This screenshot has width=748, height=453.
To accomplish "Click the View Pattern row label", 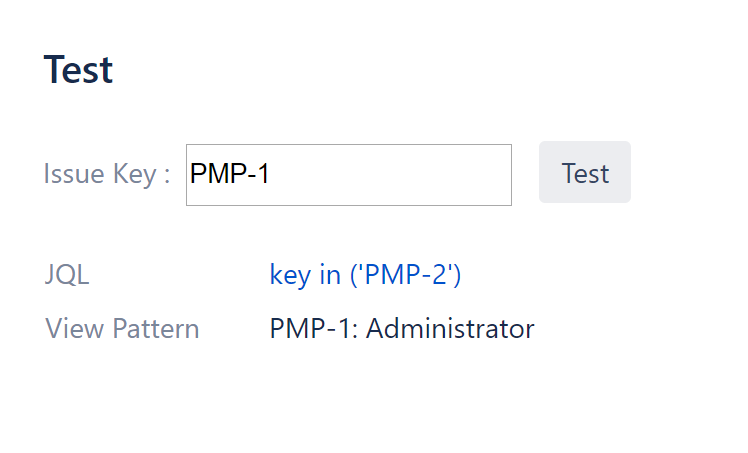I will pos(122,328).
